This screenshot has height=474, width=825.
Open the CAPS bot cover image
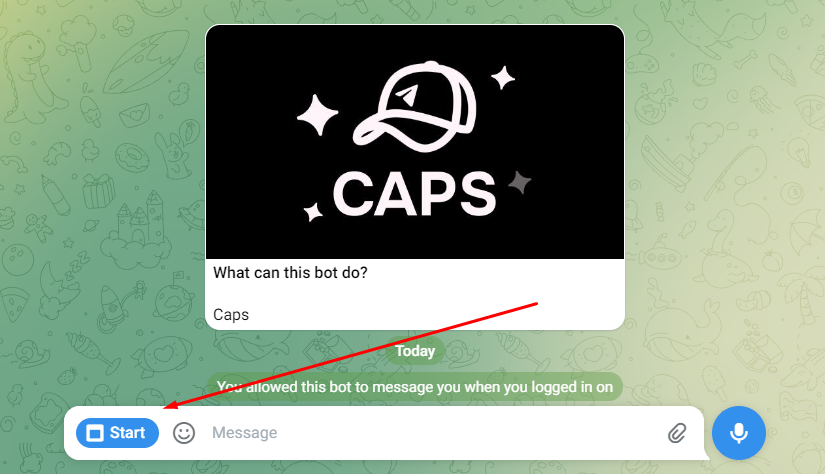click(x=415, y=142)
